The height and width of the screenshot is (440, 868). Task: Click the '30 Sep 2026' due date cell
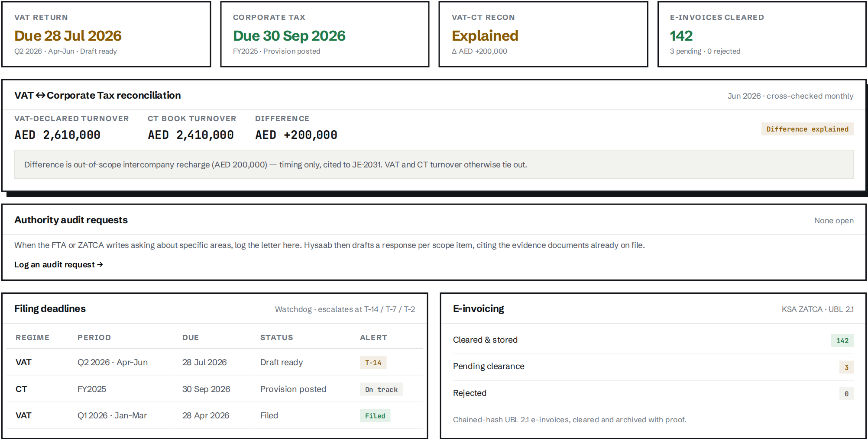pos(206,389)
